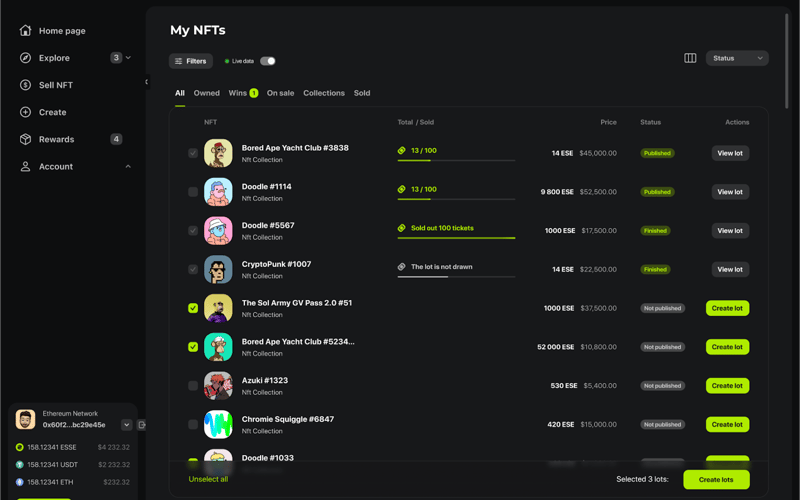This screenshot has height=500, width=800.
Task: Open the Chromie Squiggle #6847 thumbnail
Action: (x=218, y=424)
